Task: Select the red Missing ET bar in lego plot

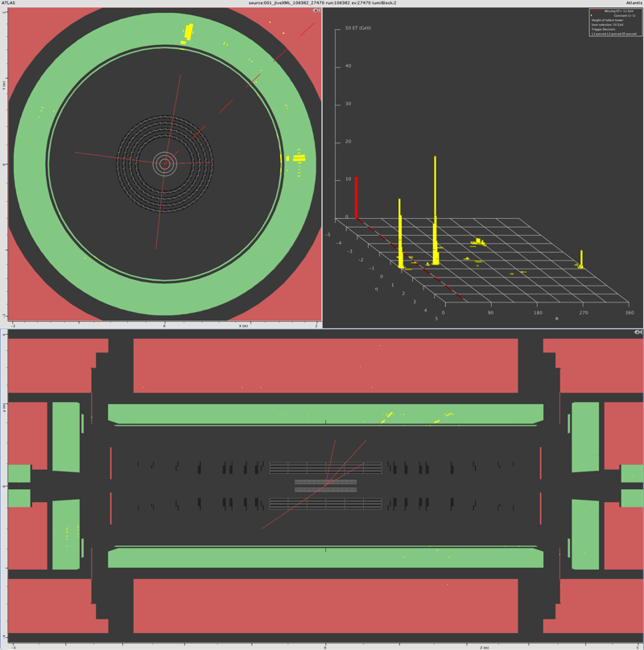Action: click(x=357, y=197)
